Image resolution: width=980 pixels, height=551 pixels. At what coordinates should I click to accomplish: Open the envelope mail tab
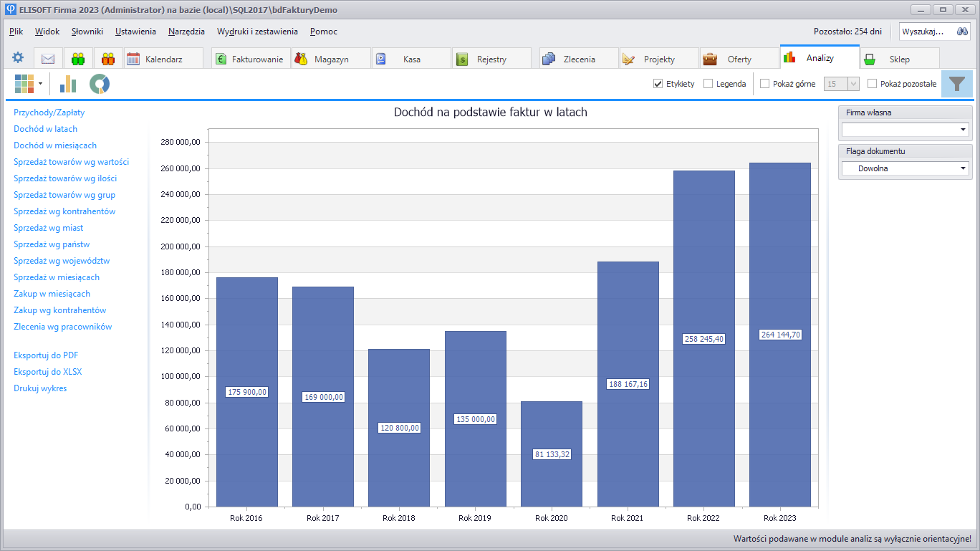point(48,59)
